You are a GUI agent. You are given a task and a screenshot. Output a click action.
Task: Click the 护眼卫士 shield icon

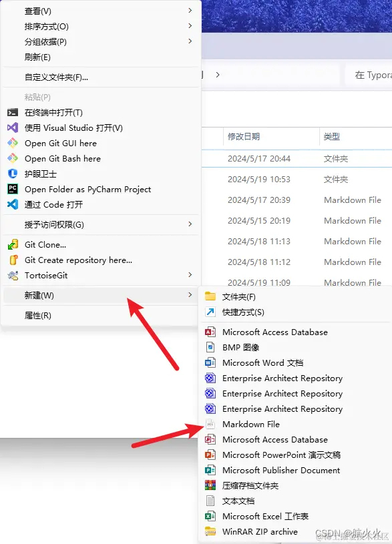(13, 174)
